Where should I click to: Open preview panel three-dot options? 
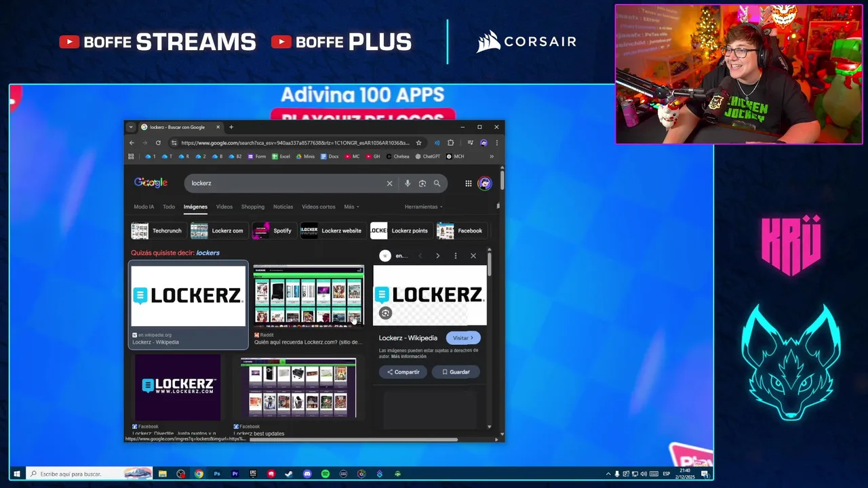point(455,256)
